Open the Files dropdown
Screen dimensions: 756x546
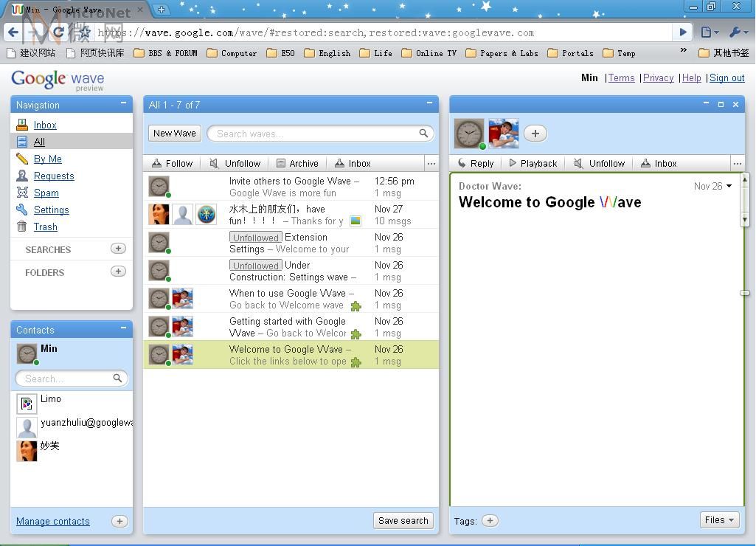pos(719,519)
